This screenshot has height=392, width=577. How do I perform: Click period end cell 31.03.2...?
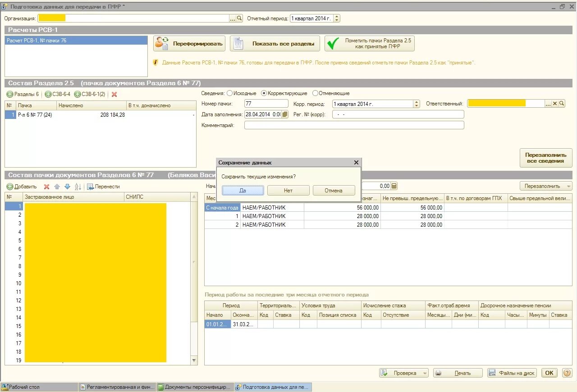pos(244,324)
